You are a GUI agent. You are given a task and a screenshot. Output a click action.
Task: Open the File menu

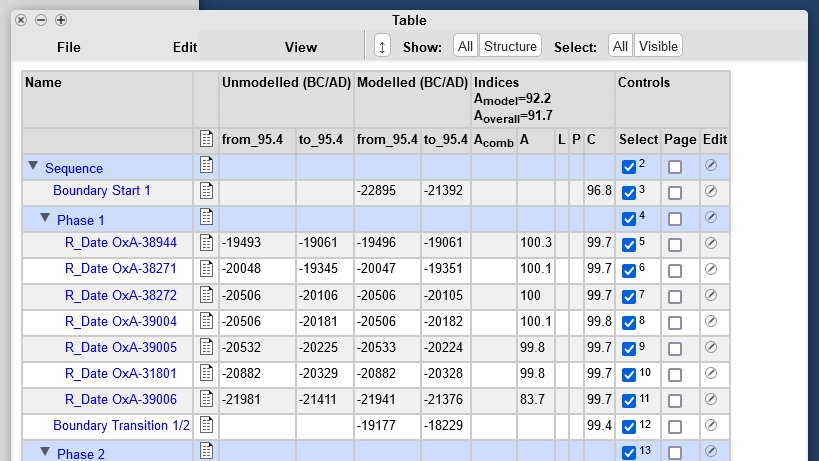pos(69,47)
